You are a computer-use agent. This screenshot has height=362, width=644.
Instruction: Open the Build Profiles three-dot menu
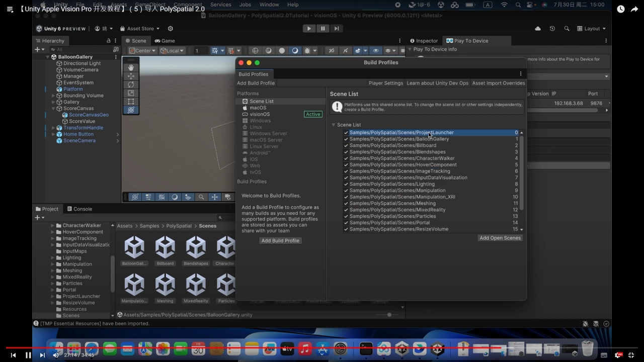click(x=521, y=74)
